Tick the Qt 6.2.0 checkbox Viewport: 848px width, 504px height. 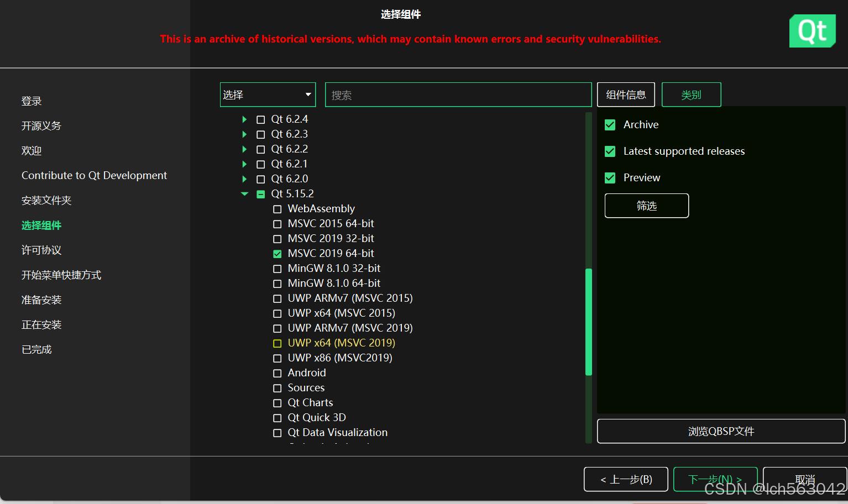point(261,179)
